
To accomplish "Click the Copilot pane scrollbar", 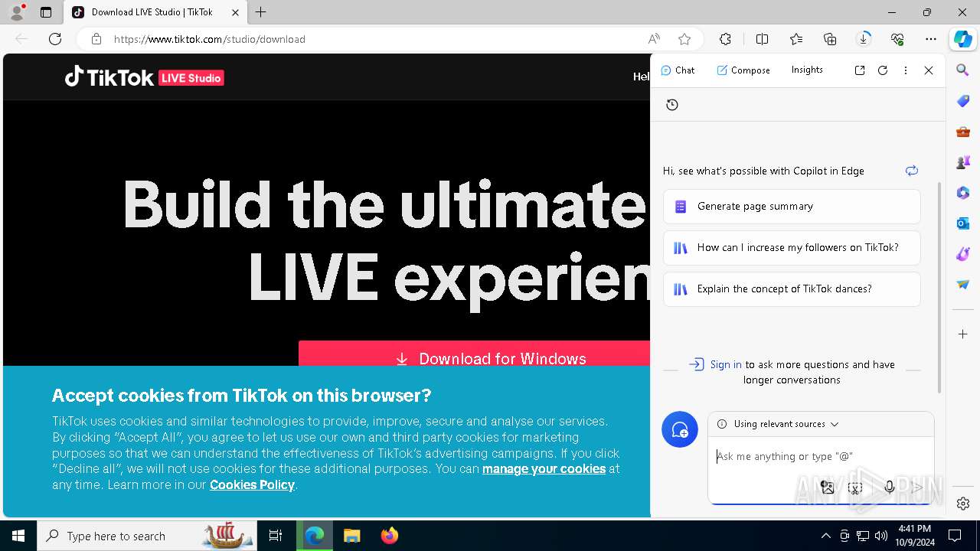I will pos(940,288).
